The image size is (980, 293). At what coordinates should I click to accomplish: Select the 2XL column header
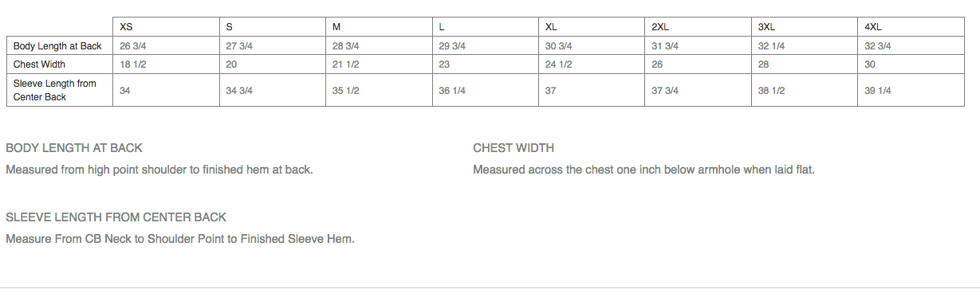coord(659,27)
